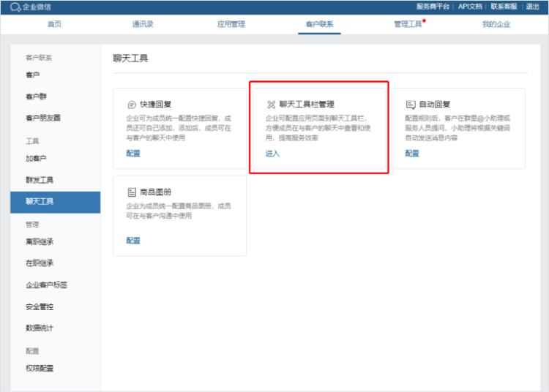Screen dimensions: 549x392
Task: Select 企业客户标签 in sidebar
Action: point(46,285)
